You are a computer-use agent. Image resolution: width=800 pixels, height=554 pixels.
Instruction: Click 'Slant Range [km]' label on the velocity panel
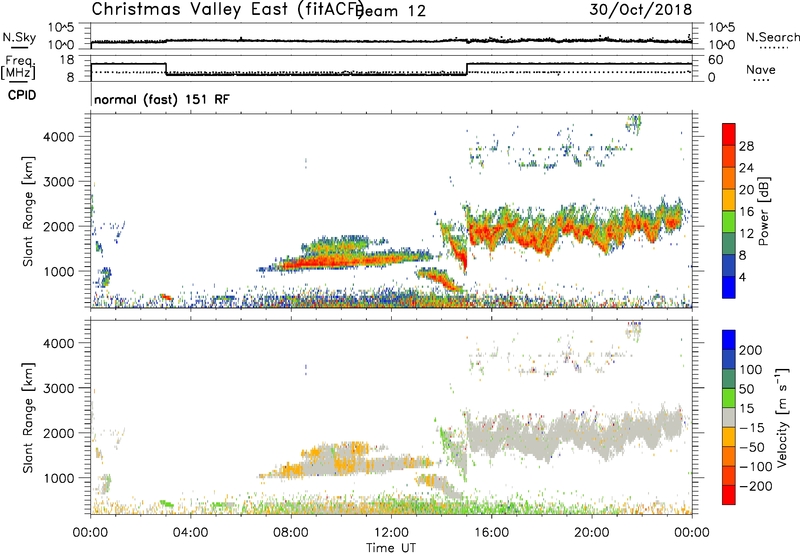[27, 417]
